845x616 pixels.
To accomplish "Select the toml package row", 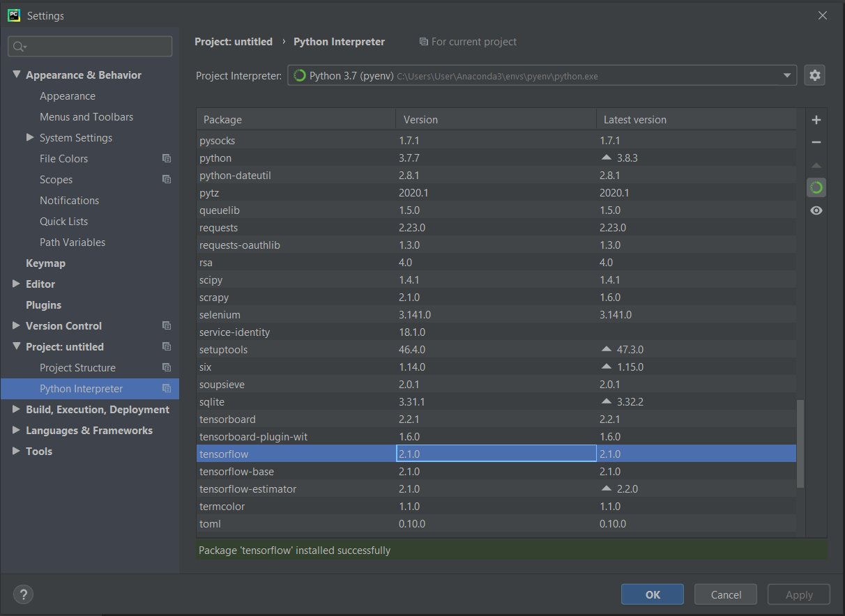I will [x=496, y=524].
